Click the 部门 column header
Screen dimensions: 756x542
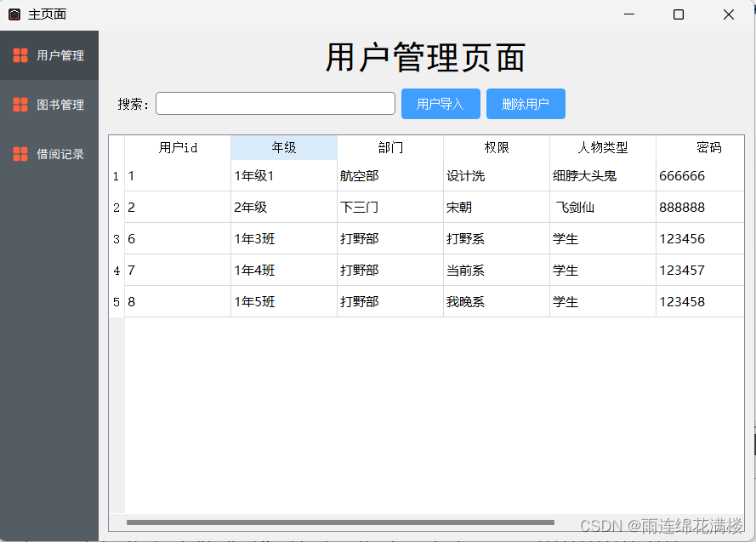[390, 147]
